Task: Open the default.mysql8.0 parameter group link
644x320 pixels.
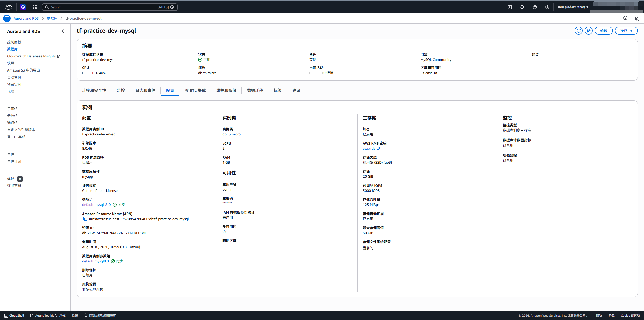Action: pos(95,261)
